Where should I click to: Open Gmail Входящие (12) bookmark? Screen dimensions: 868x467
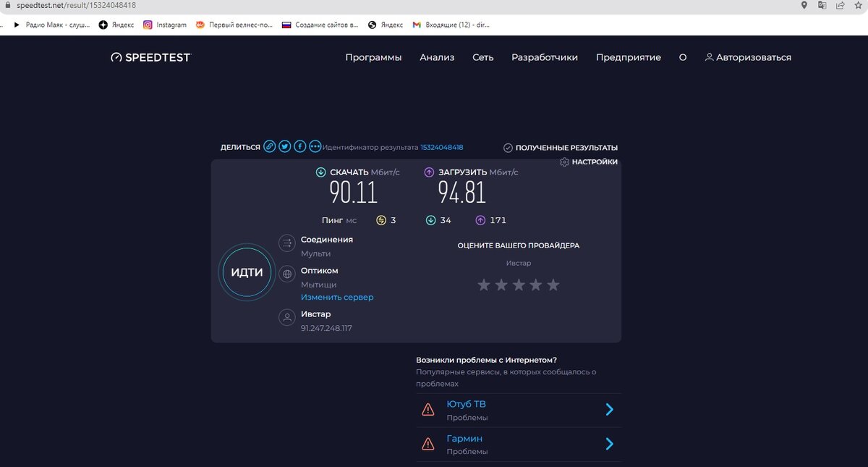pyautogui.click(x=451, y=25)
